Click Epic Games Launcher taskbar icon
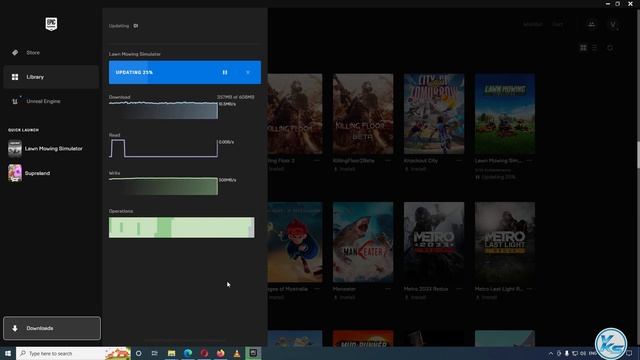The height and width of the screenshot is (360, 640). (253, 353)
